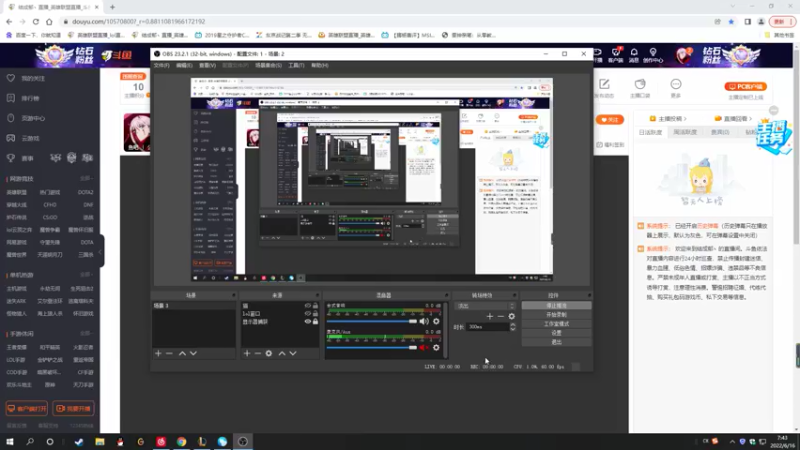The height and width of the screenshot is (450, 800).
Task: Open the third menu (View) in OBS menu bar
Action: (207, 65)
